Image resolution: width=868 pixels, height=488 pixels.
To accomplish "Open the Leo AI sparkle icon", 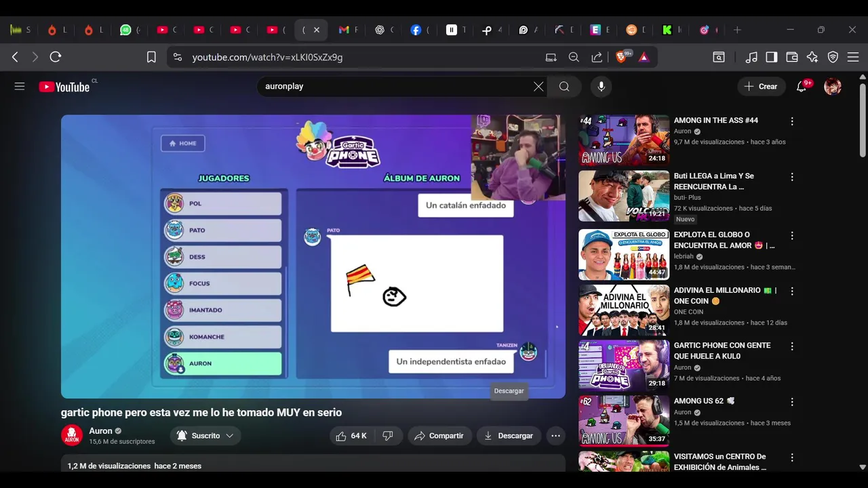I will tap(812, 57).
